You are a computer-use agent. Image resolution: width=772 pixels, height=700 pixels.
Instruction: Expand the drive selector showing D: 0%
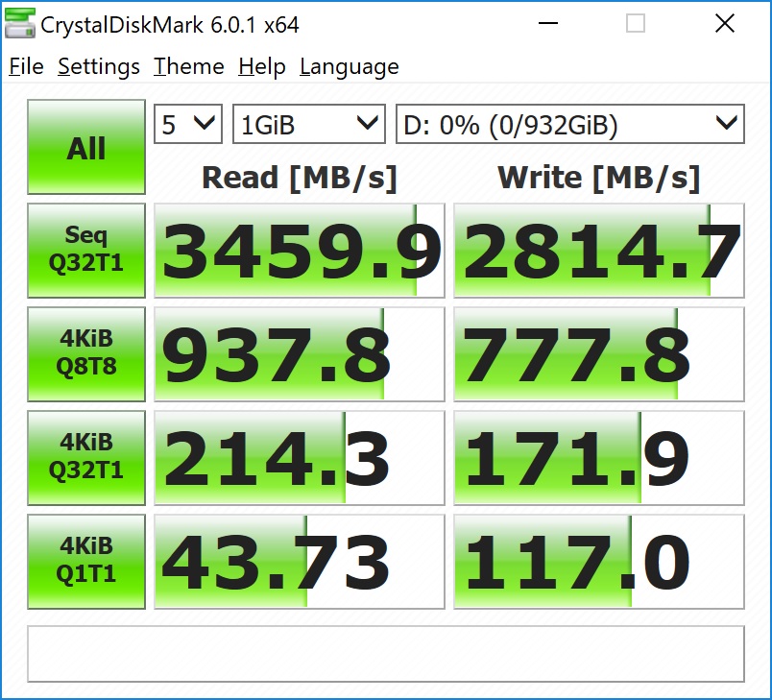(x=570, y=124)
